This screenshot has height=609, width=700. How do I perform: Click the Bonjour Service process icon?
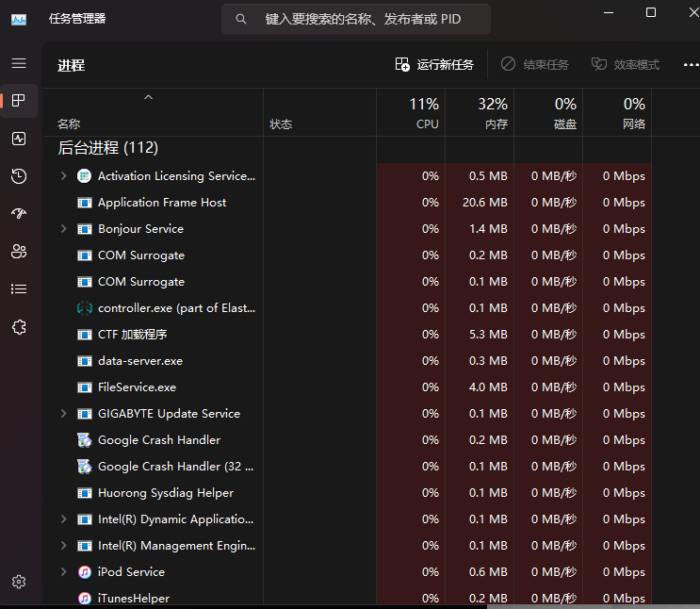point(85,229)
